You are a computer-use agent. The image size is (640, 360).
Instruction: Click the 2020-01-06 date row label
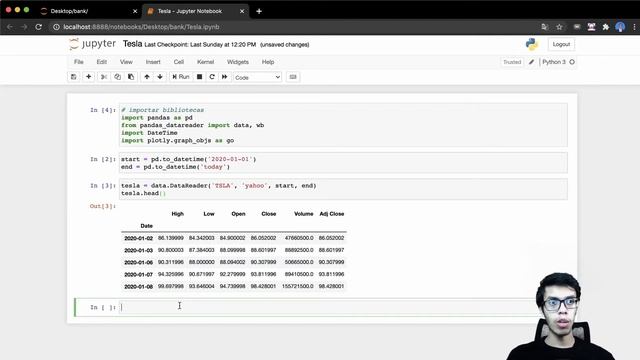(x=138, y=262)
